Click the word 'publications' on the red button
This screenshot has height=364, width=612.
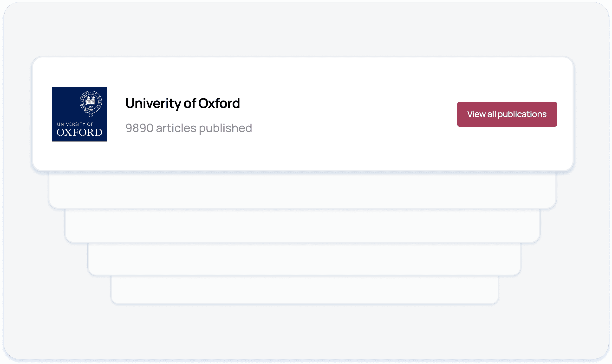pyautogui.click(x=522, y=114)
